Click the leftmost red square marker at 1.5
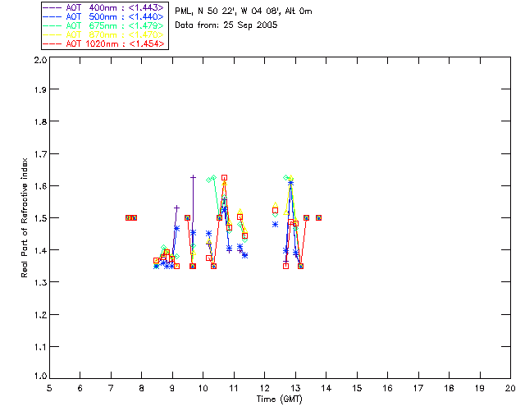 tap(128, 217)
